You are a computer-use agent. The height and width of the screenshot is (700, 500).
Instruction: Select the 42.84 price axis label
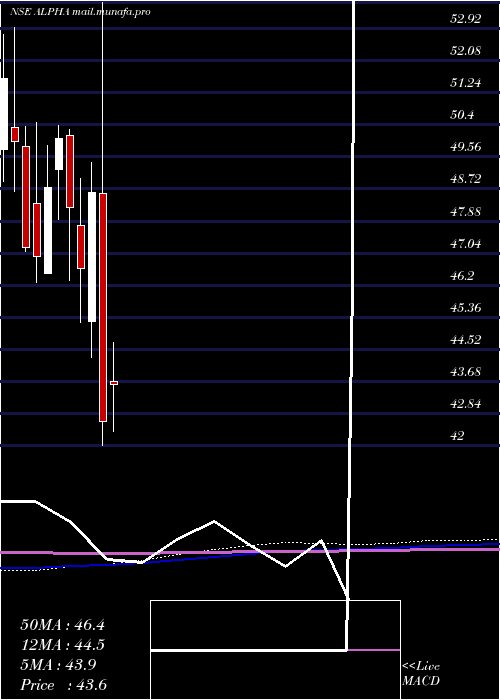coord(466,404)
